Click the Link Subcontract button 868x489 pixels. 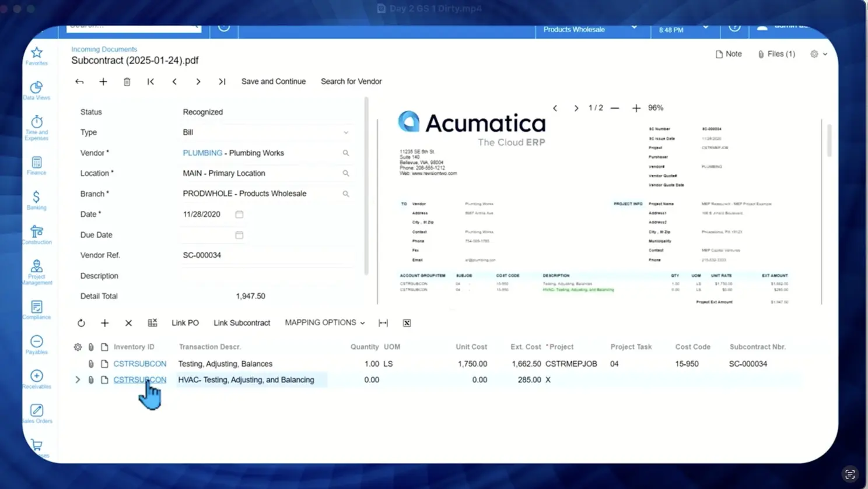click(242, 323)
